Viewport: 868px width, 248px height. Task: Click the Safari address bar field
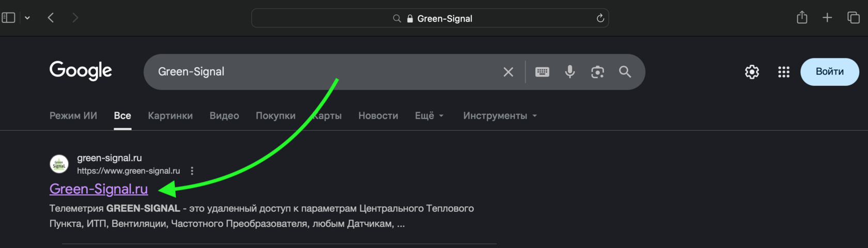(430, 18)
